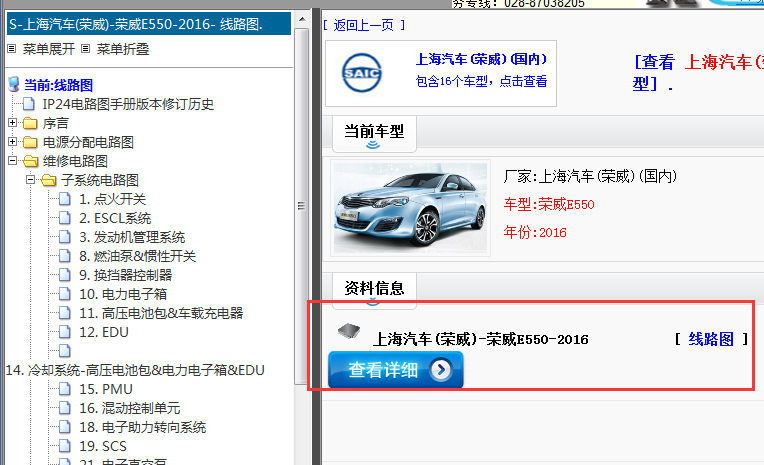Screen dimensions: 764x465
Task: Click the gray device icon beside 上海汽车(荣威)-荣威E550-2016
Action: click(x=349, y=331)
